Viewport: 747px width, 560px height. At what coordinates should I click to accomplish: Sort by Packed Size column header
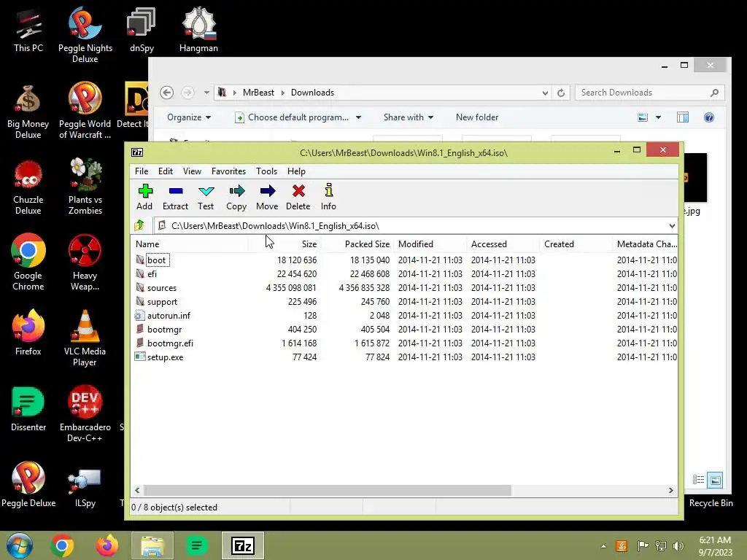tap(357, 244)
